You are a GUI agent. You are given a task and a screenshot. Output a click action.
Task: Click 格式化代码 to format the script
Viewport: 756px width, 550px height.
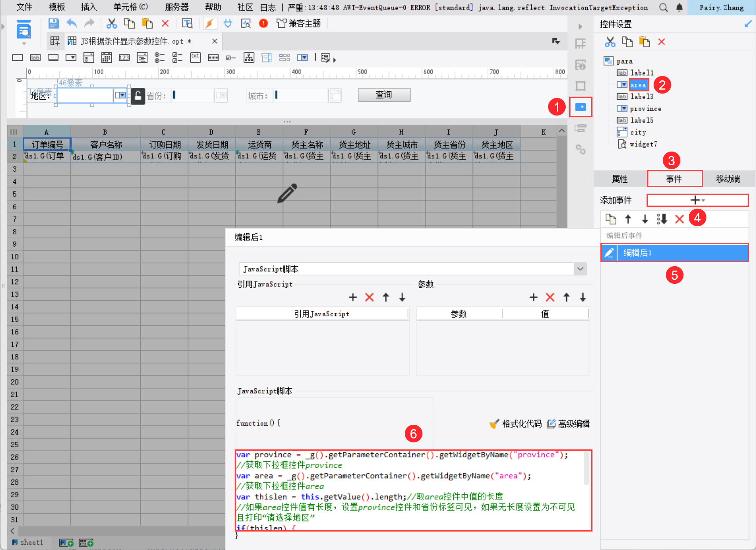click(516, 424)
